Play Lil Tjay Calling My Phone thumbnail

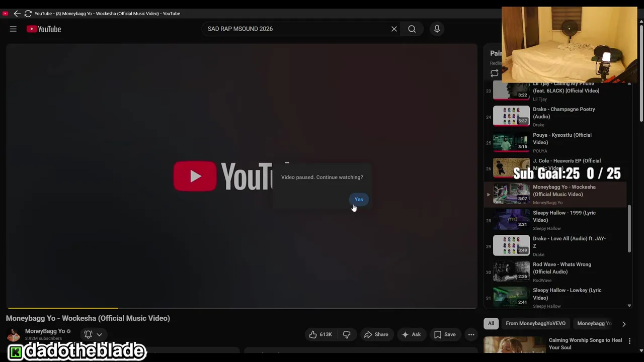click(511, 90)
